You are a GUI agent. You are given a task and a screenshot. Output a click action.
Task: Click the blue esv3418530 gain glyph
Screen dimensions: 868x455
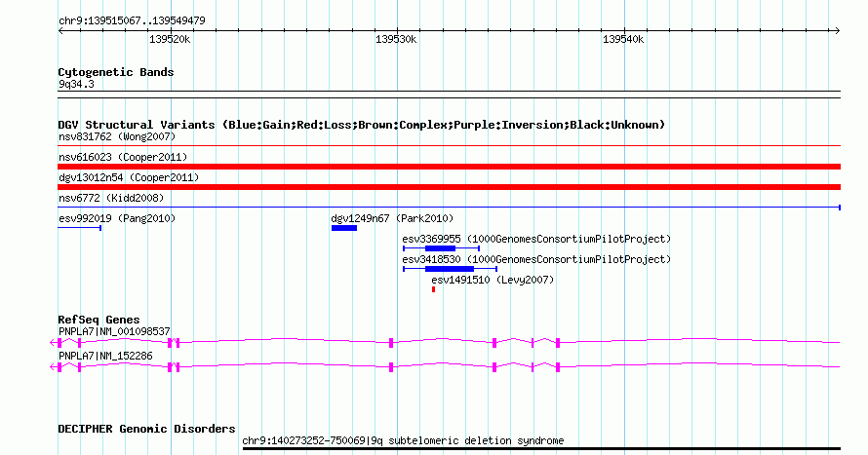[x=450, y=269]
